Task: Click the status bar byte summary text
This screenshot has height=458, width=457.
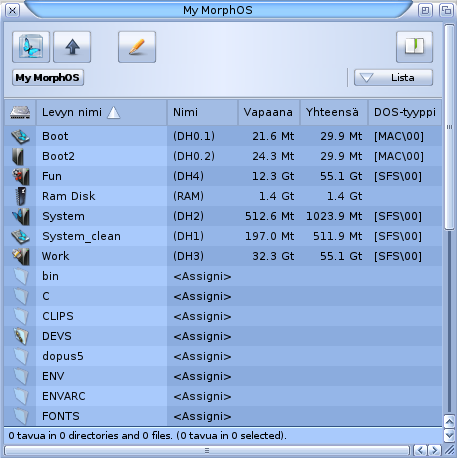Action: (147, 436)
